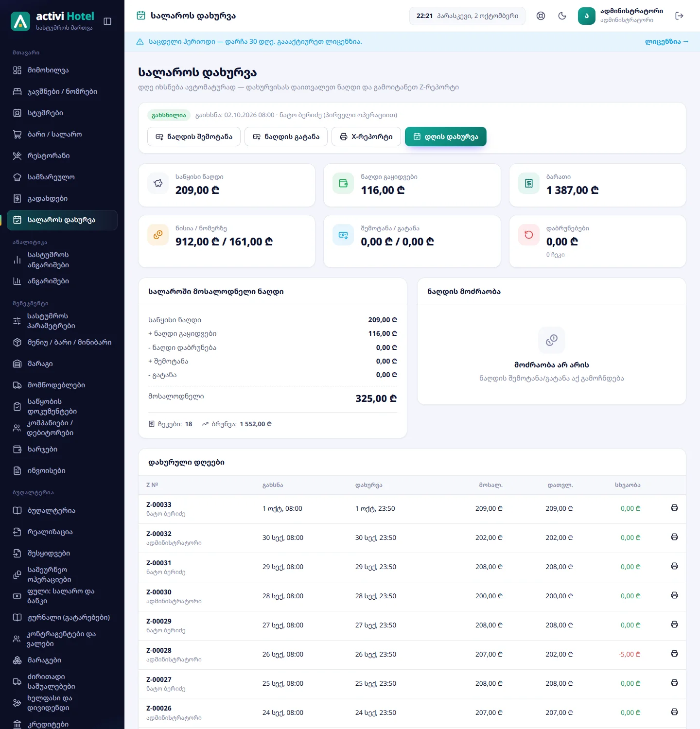
Task: Open გადახდები sidebar item
Action: [62, 198]
